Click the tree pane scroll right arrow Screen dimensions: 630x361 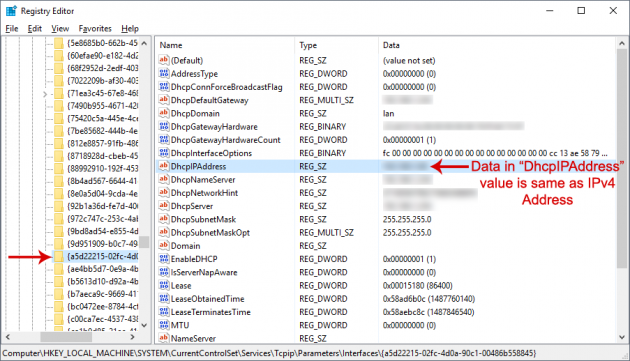click(133, 337)
